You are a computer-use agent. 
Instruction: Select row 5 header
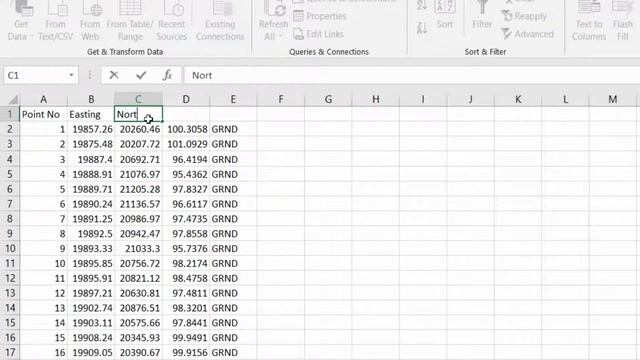point(10,174)
